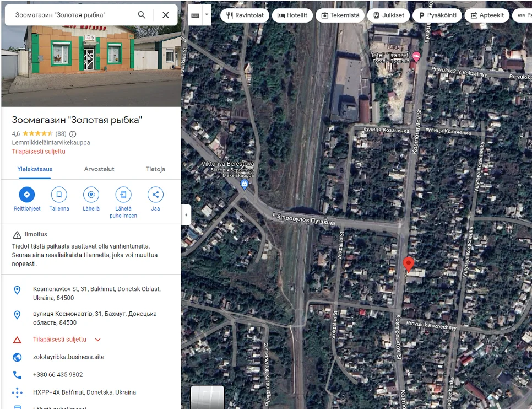
Task: Click Viktoriya Berestova shop marker
Action: coord(245,184)
